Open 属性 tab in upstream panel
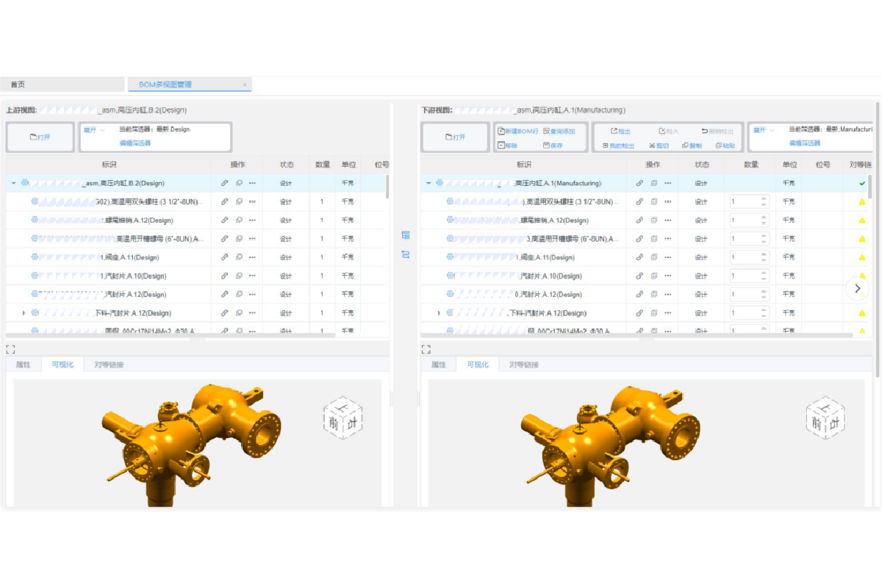Screen dimensions: 882x588 (24, 365)
